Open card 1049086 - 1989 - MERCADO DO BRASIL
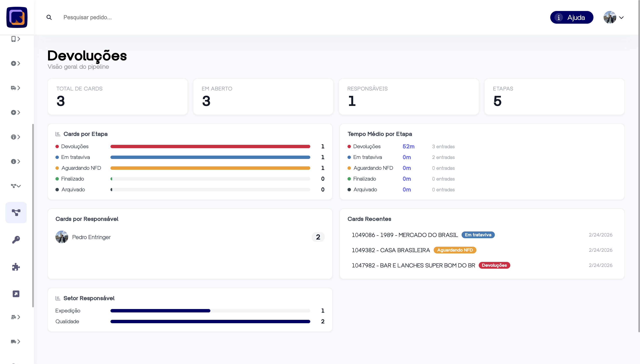This screenshot has height=364, width=640. (x=404, y=235)
